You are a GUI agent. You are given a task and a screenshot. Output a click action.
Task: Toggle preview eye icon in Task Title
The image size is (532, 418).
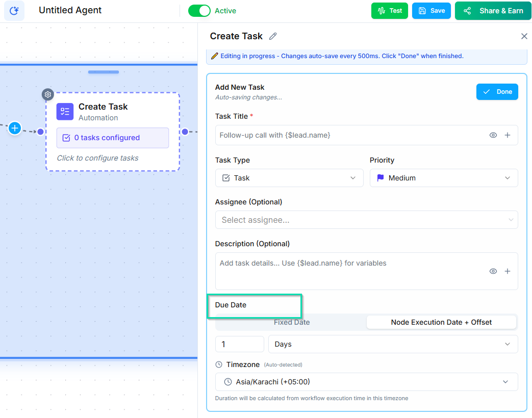point(493,135)
